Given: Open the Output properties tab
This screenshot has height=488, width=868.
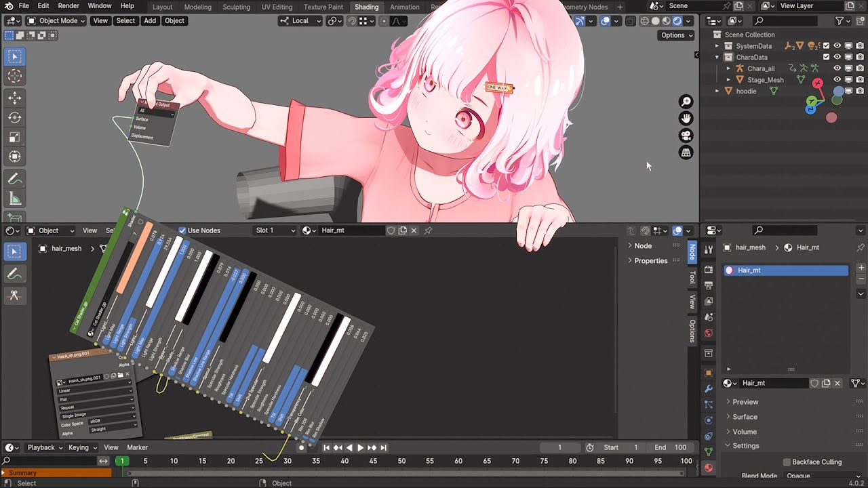Looking at the screenshot, I should click(709, 285).
